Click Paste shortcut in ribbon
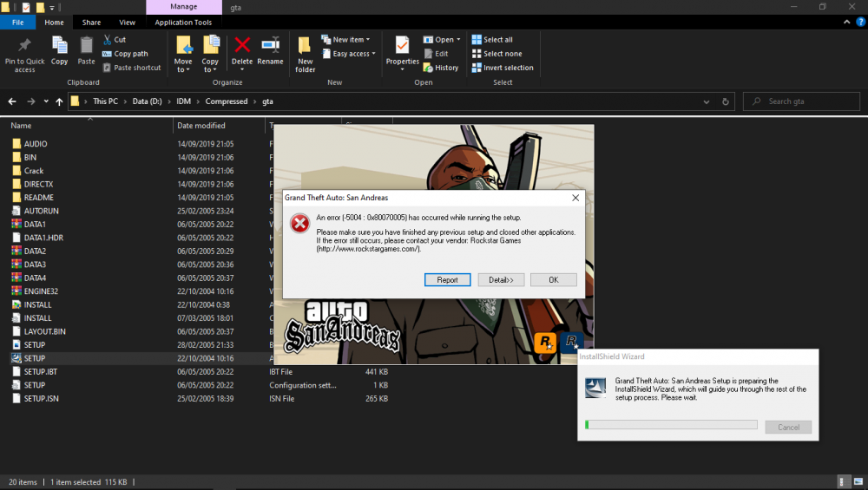 132,68
